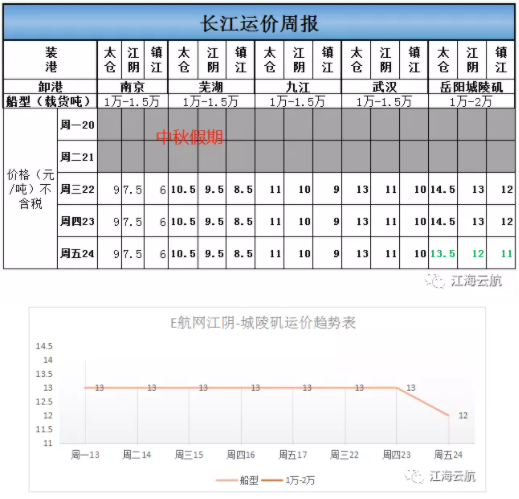Click the 九江 column header
519x499 pixels.
pos(298,87)
